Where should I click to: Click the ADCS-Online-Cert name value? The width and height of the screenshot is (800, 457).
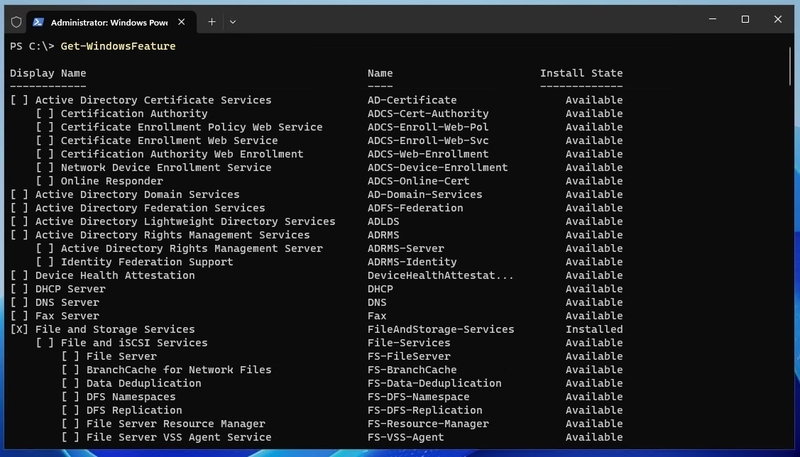[418, 181]
